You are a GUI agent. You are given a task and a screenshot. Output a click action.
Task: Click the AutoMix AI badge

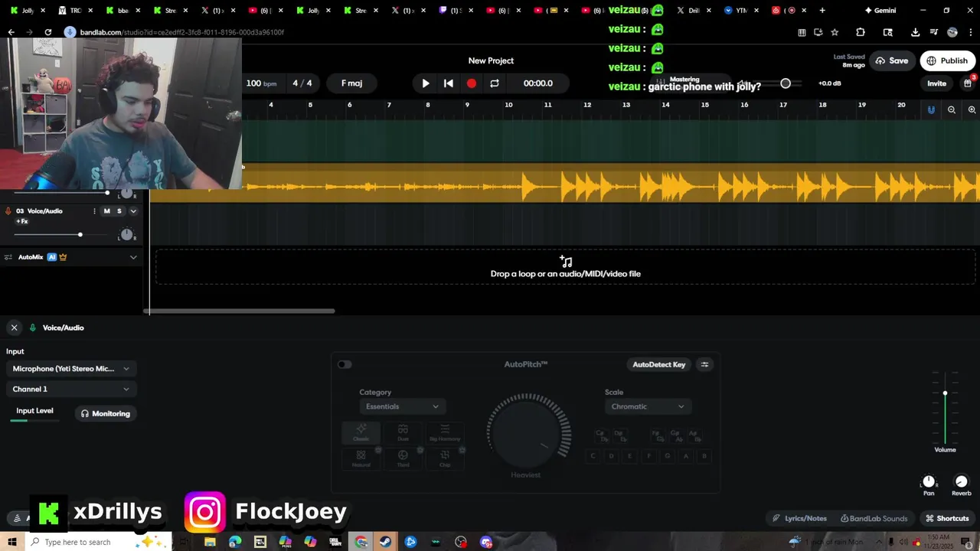tap(52, 257)
